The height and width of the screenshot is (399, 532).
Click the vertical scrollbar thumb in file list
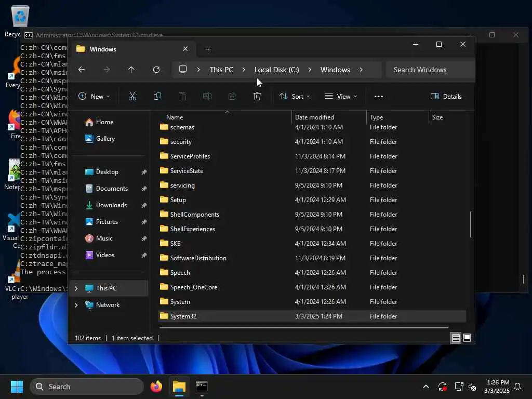(x=470, y=224)
